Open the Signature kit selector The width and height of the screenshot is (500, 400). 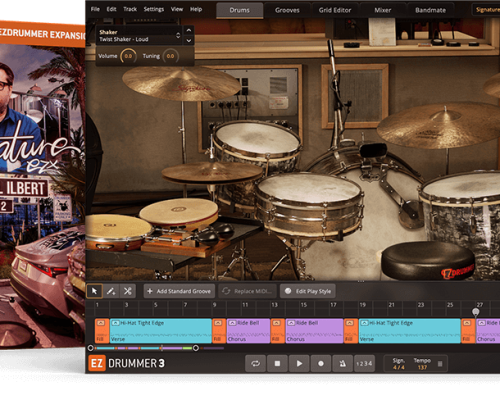coord(486,10)
